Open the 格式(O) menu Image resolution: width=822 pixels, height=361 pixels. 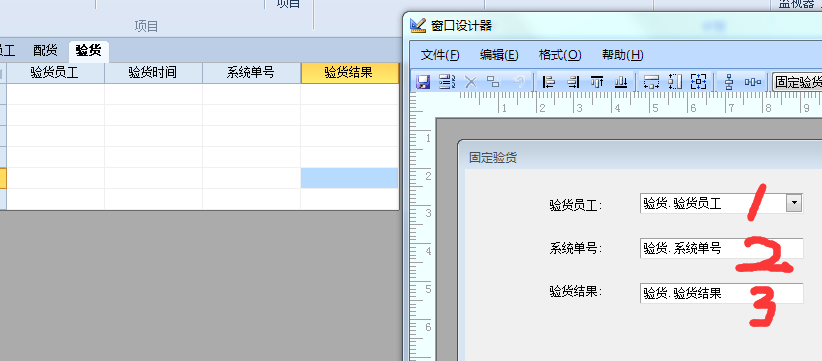coord(560,54)
